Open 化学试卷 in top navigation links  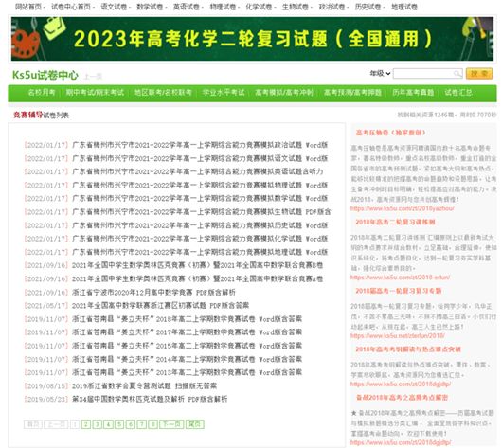pos(259,7)
